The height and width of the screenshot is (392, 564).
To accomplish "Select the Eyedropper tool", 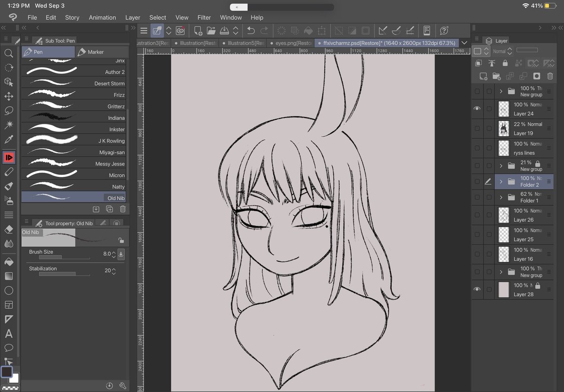I will pos(8,140).
